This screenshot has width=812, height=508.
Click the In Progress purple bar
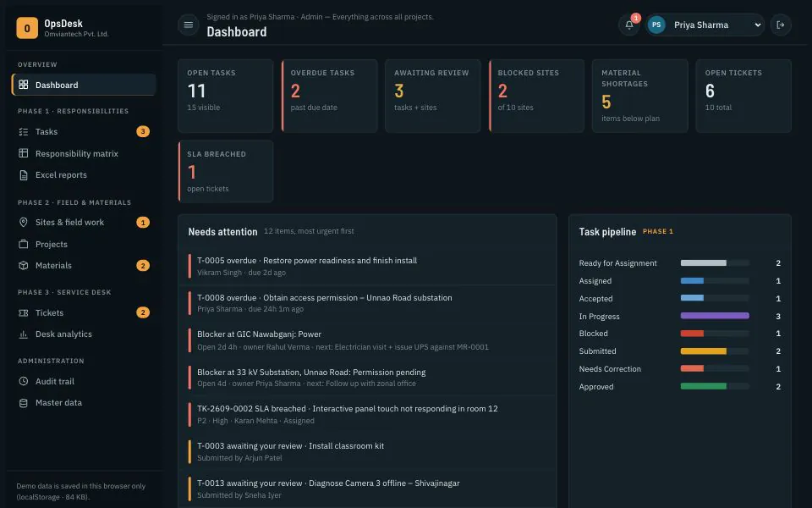pyautogui.click(x=715, y=316)
